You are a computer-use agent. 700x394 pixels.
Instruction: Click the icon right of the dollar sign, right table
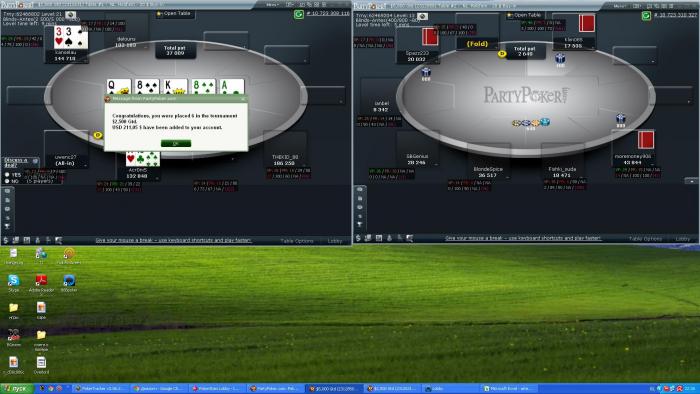(x=368, y=238)
